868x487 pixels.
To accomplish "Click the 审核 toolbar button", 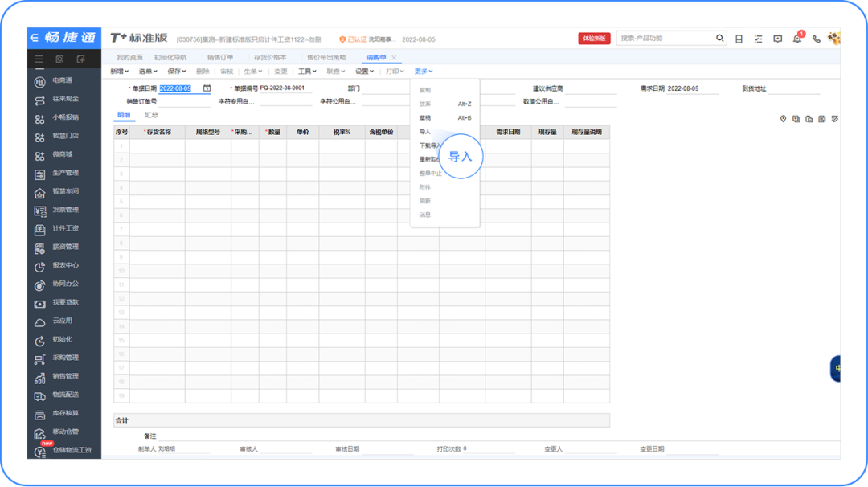I will pyautogui.click(x=227, y=72).
